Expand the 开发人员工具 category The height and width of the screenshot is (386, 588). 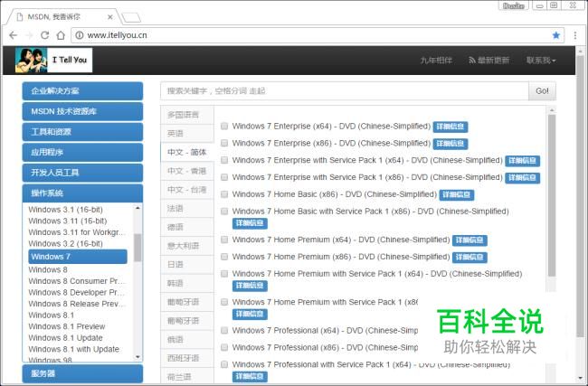(x=82, y=173)
